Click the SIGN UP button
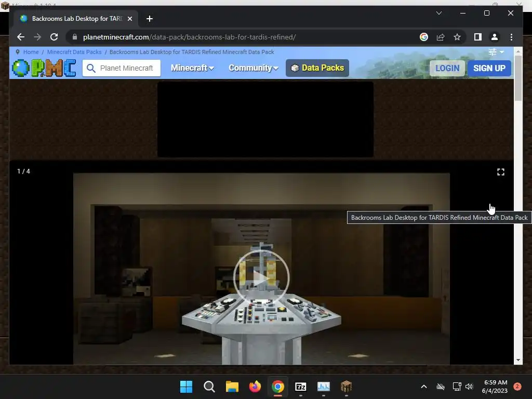Viewport: 532px width, 399px height. pyautogui.click(x=489, y=68)
